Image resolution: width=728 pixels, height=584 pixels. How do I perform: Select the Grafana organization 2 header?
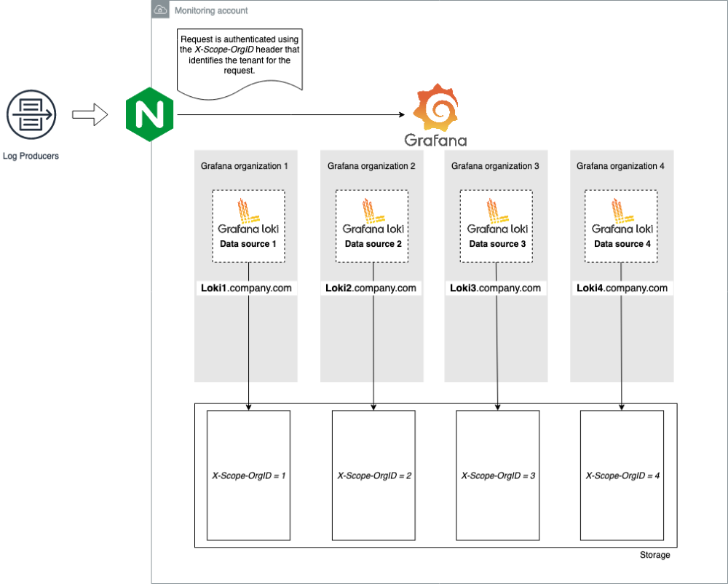point(371,166)
